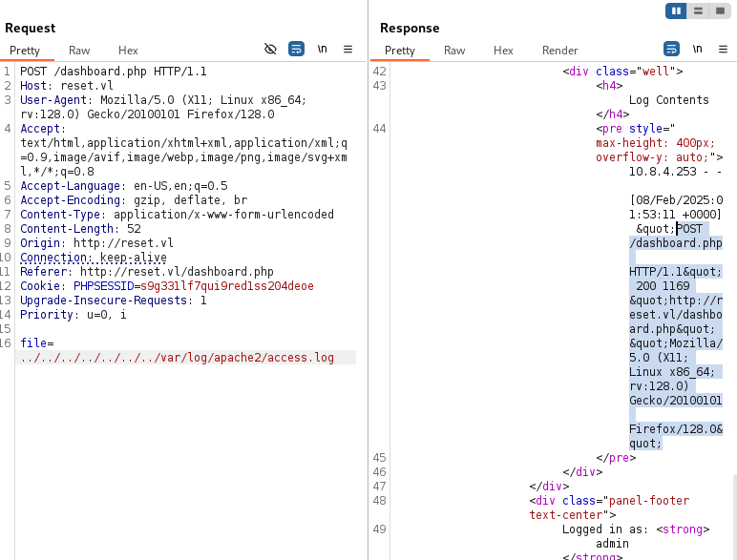This screenshot has width=737, height=560.
Task: Click the Accept-Language header line
Action: tap(123, 186)
